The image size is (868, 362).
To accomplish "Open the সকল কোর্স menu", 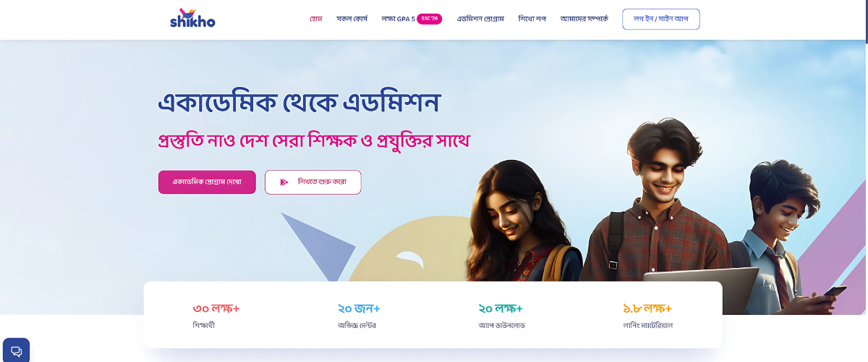I will 352,19.
